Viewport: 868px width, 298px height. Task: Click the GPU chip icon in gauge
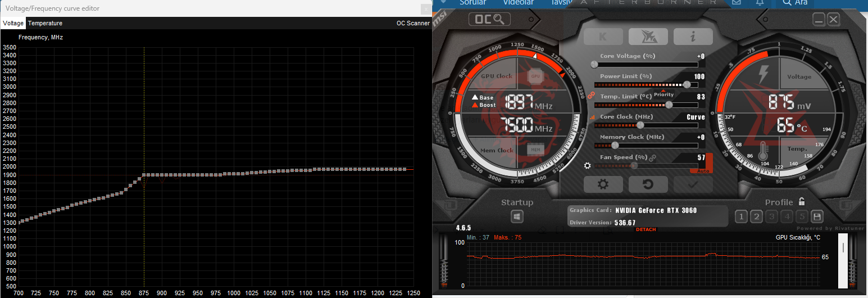(535, 75)
